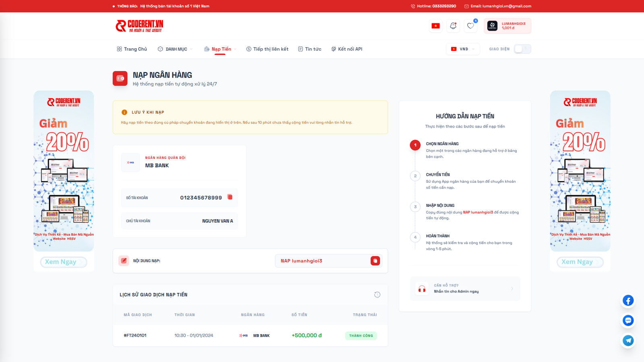Open the VND currency selector

(462, 49)
